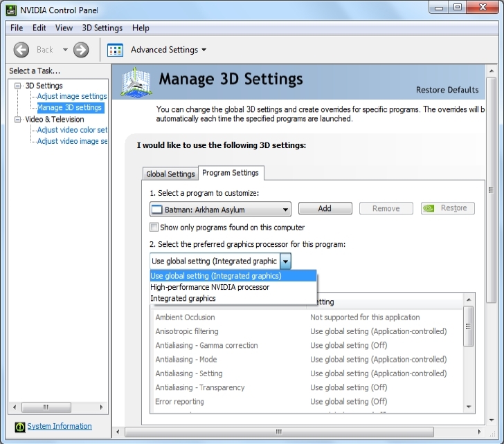Viewport: 504px width, 444px height.
Task: Open the Back history dropdown arrow
Action: [65, 50]
